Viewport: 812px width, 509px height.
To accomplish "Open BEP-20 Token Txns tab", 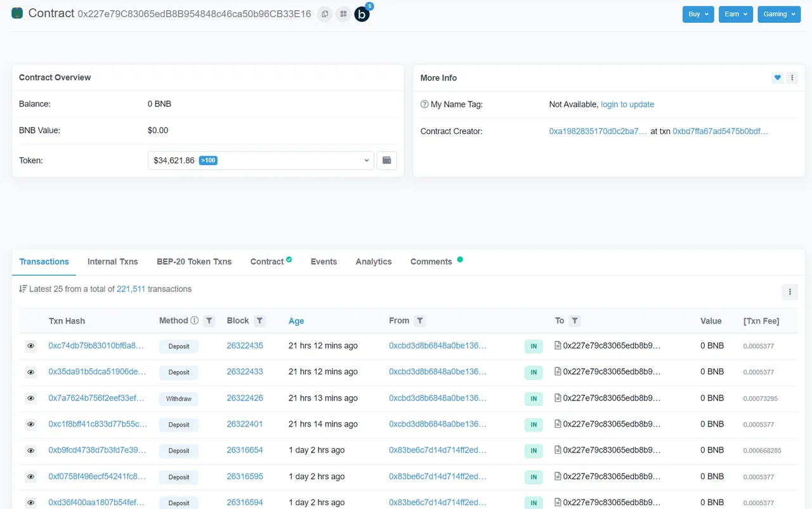I will coord(194,261).
